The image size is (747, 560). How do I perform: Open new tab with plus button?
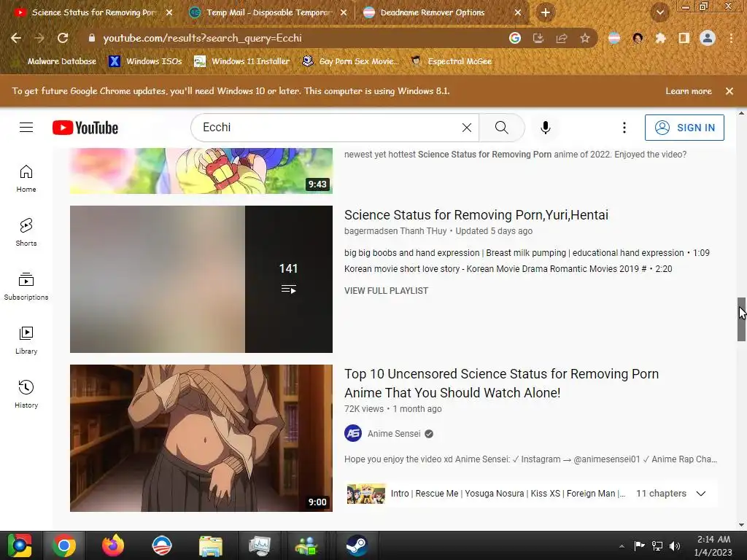(546, 13)
